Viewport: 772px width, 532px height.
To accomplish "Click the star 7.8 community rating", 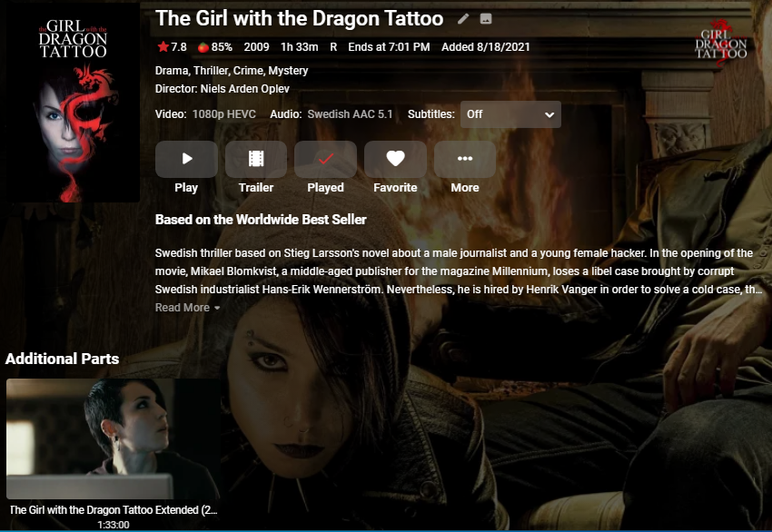I will [x=172, y=47].
